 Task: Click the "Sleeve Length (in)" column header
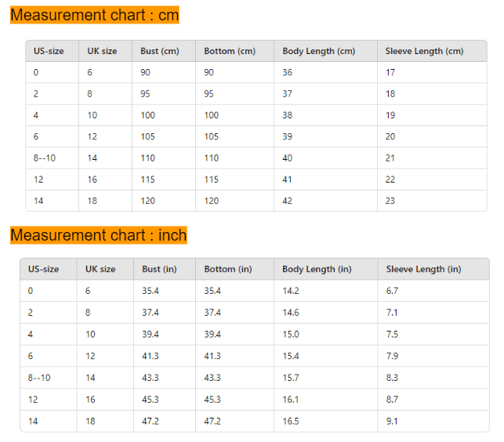point(423,269)
